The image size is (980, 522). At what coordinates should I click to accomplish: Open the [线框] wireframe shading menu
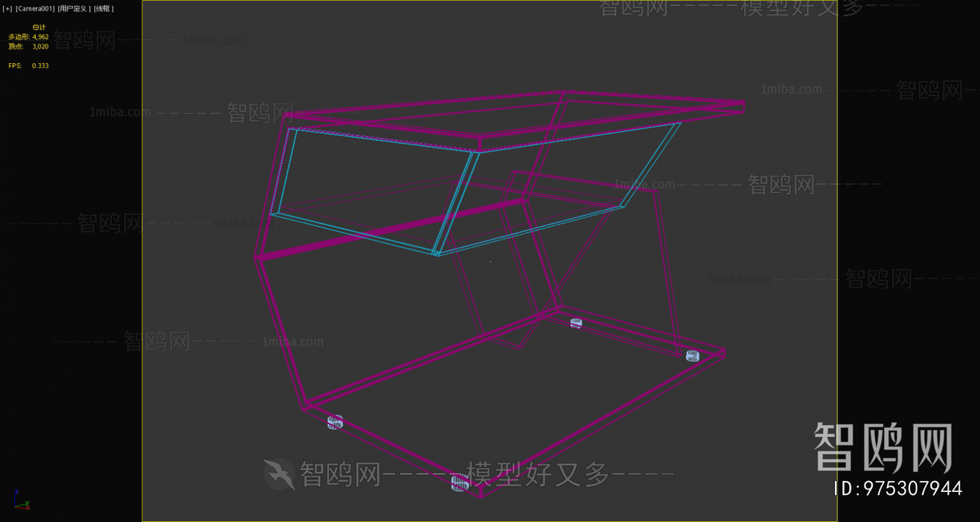[104, 9]
